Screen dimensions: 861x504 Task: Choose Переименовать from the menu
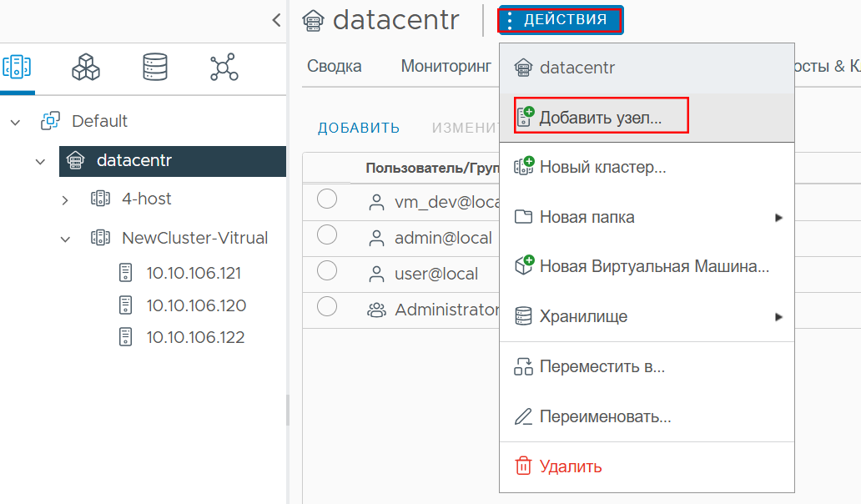[x=647, y=416]
